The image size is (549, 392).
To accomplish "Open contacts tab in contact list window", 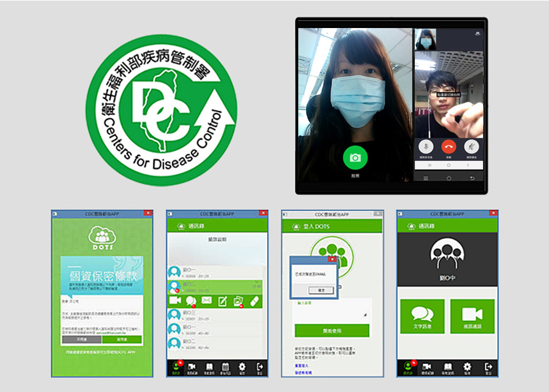I will click(176, 368).
